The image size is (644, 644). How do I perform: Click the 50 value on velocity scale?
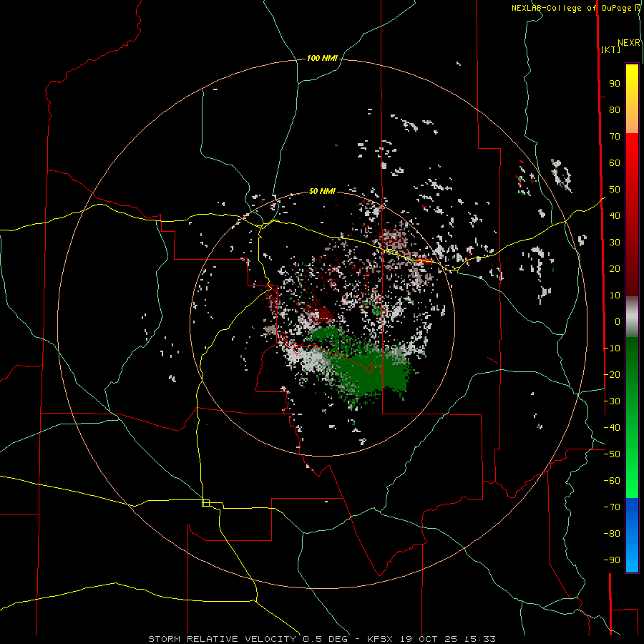coord(615,190)
